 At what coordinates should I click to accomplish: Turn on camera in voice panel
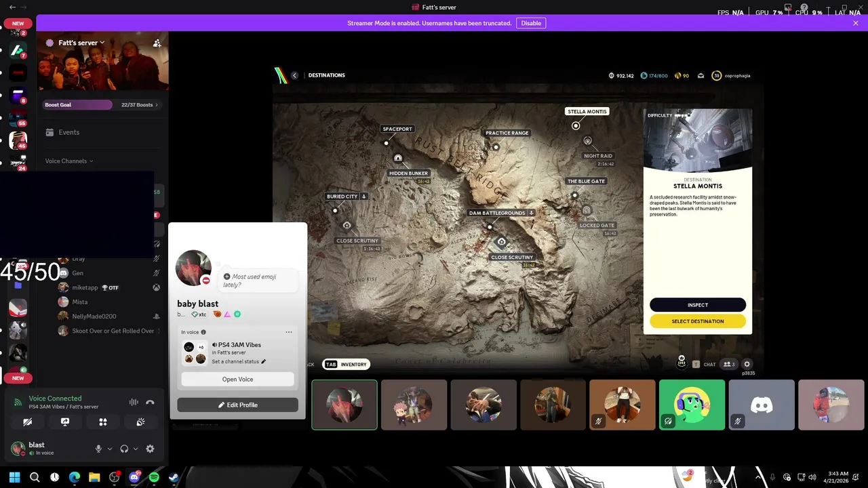(x=27, y=422)
